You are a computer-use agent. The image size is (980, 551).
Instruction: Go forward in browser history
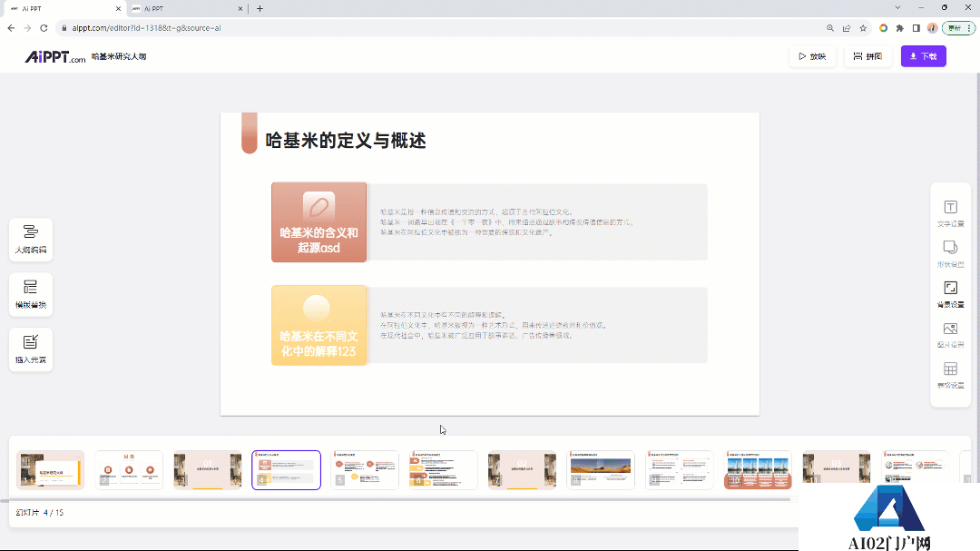[27, 28]
